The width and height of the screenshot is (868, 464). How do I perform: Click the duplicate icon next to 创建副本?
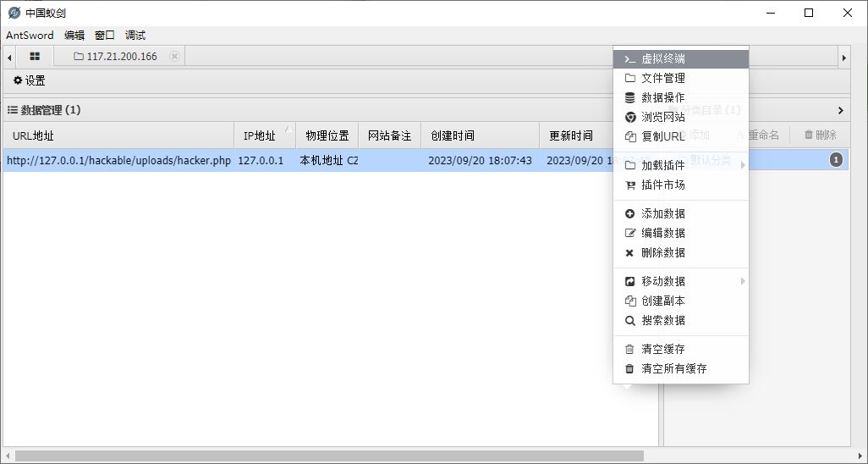629,301
